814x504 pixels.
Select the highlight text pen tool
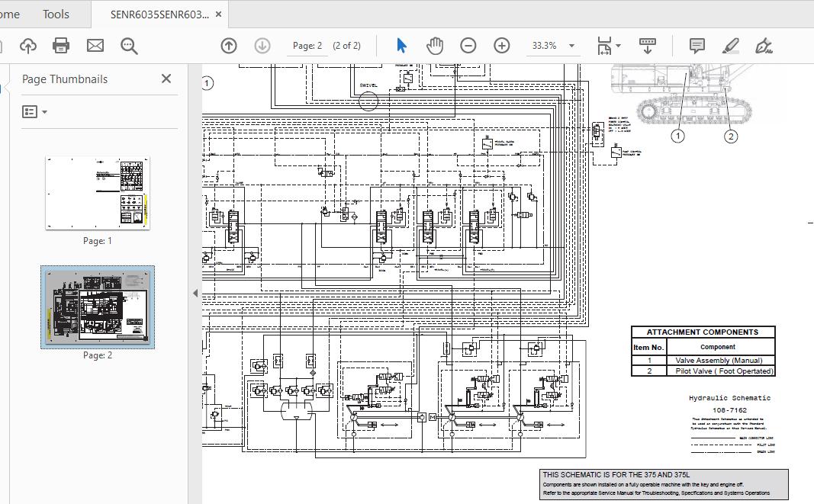[x=730, y=46]
